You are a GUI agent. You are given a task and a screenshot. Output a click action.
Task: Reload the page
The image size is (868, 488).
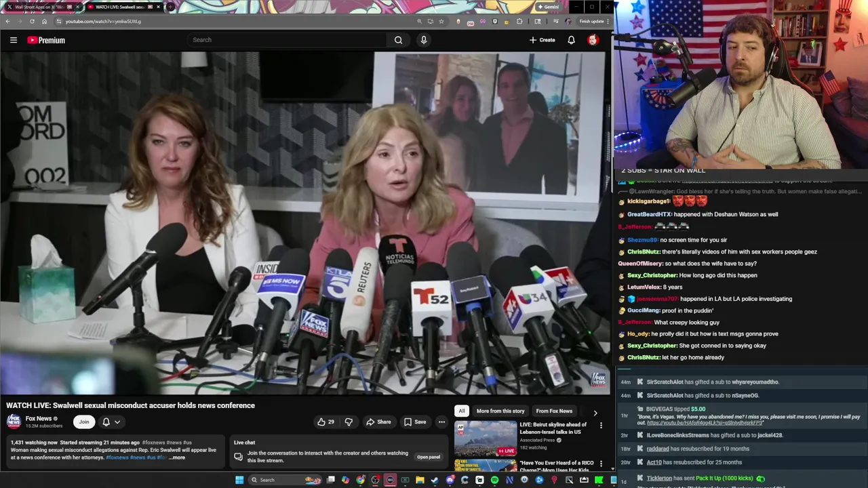point(32,21)
